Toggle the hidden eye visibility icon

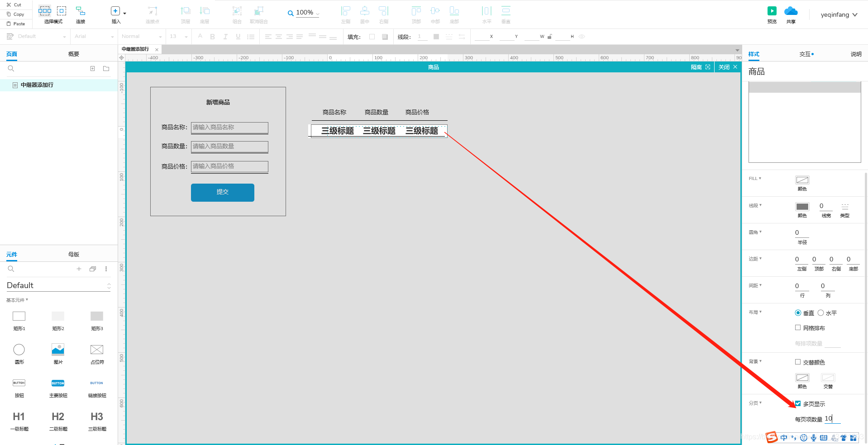point(582,37)
